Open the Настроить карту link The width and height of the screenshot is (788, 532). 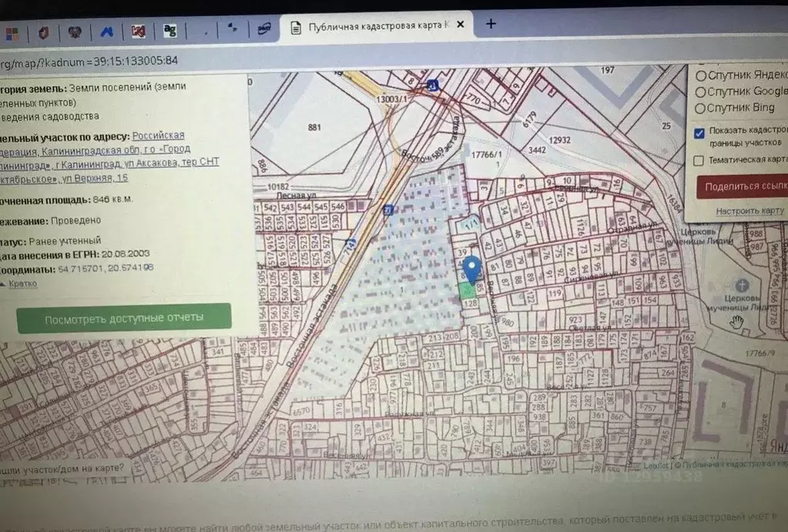point(749,211)
